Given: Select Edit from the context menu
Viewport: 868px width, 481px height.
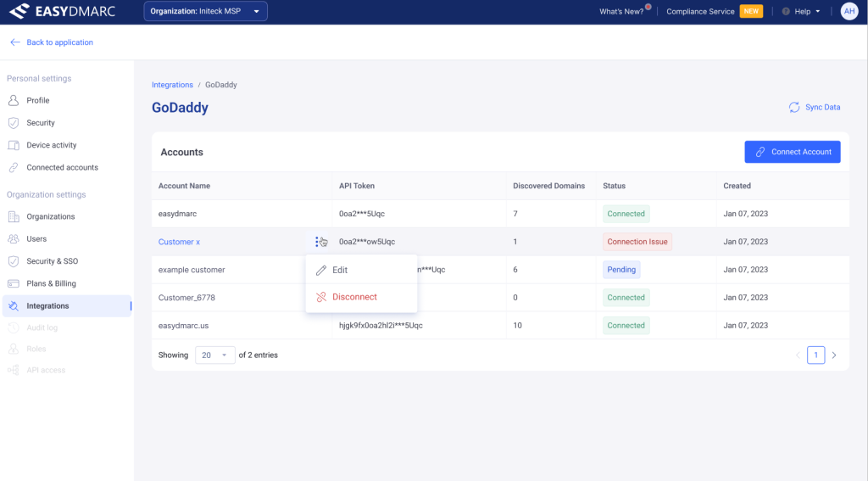Looking at the screenshot, I should (340, 270).
